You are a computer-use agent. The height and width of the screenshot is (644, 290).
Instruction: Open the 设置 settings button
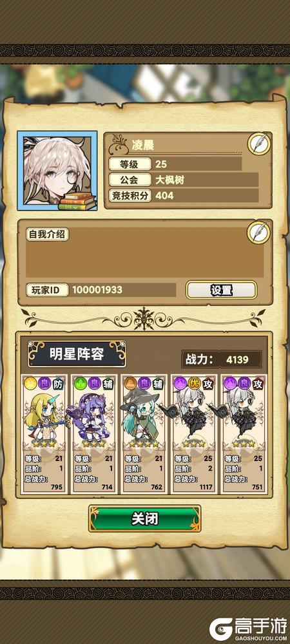pyautogui.click(x=222, y=290)
